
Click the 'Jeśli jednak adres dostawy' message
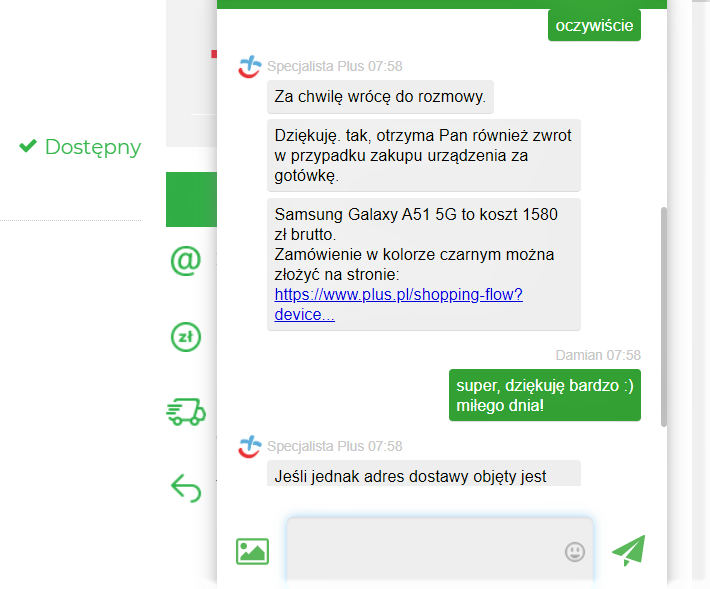tap(410, 476)
